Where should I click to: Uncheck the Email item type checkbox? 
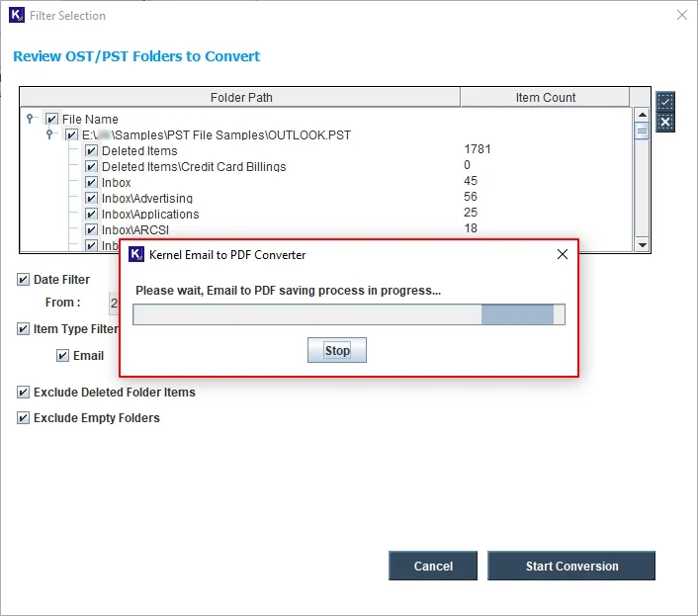pos(62,356)
